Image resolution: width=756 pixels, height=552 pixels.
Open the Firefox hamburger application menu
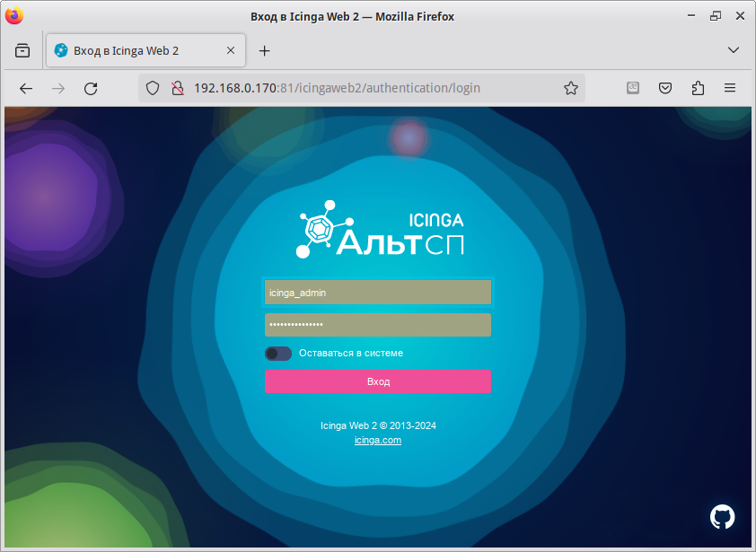coord(730,88)
